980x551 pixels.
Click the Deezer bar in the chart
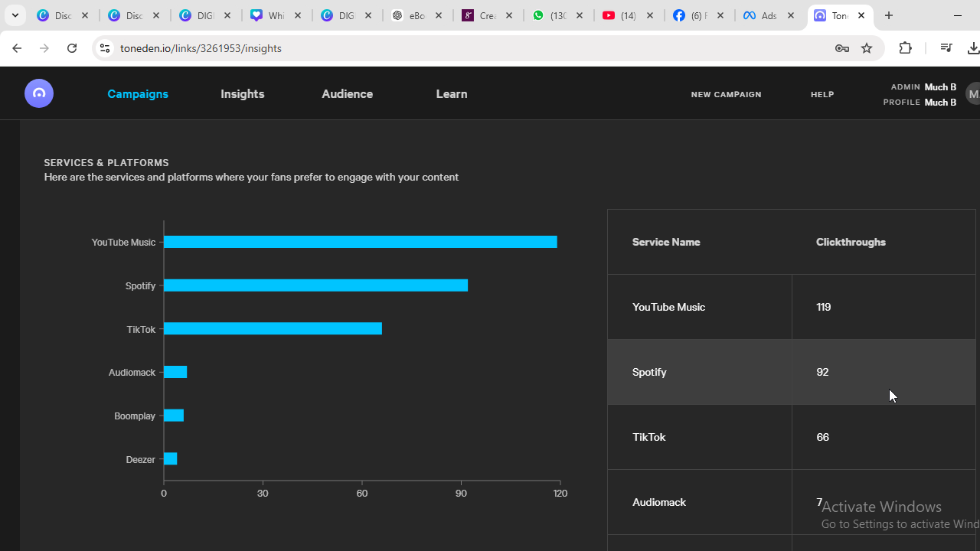tap(170, 459)
